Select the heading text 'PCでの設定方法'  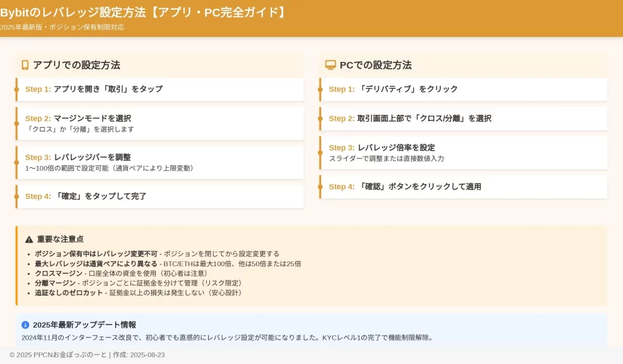375,65
